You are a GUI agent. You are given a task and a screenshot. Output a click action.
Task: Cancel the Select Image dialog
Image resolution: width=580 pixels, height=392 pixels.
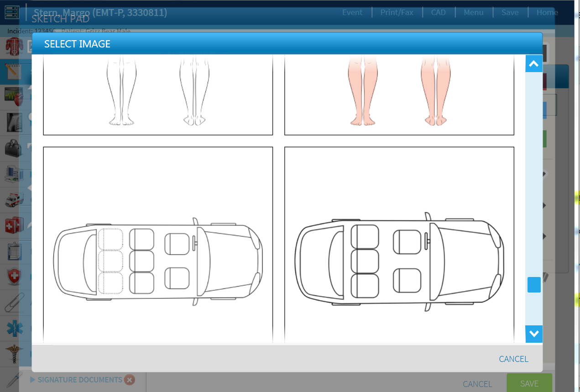(513, 359)
